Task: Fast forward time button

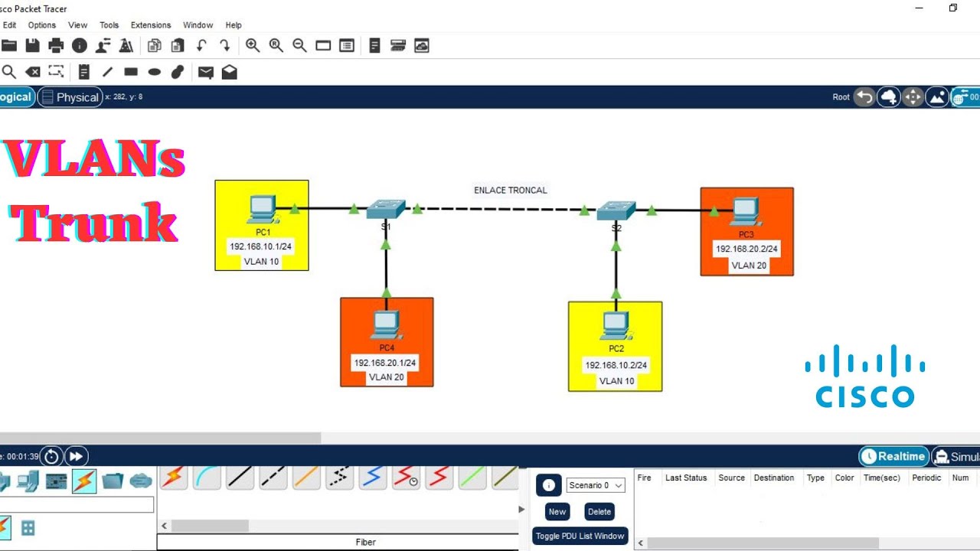Action: 76,457
